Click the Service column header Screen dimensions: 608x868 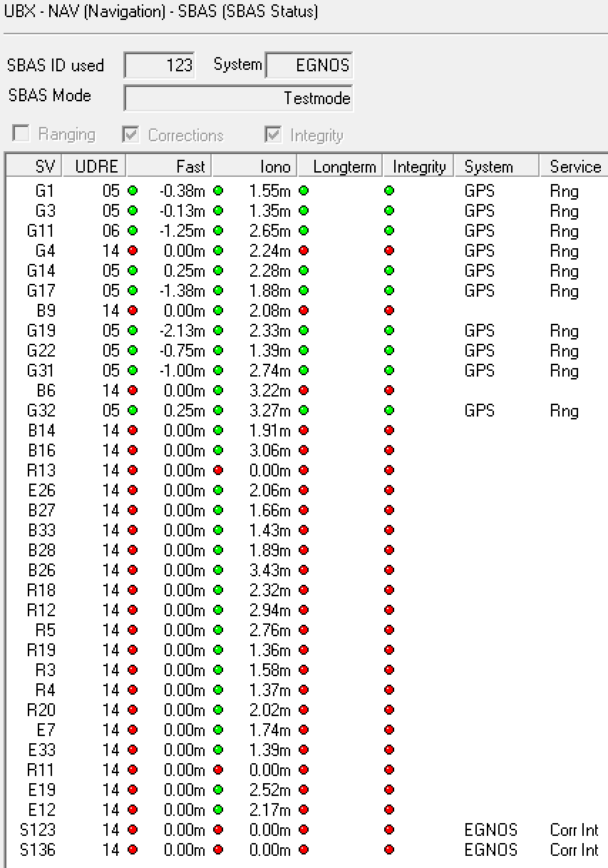(x=574, y=167)
